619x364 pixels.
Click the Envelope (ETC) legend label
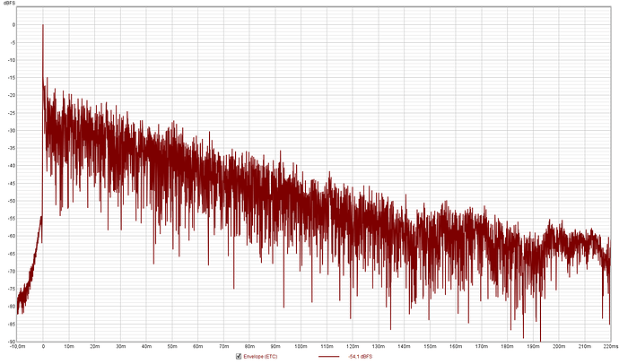[260, 357]
